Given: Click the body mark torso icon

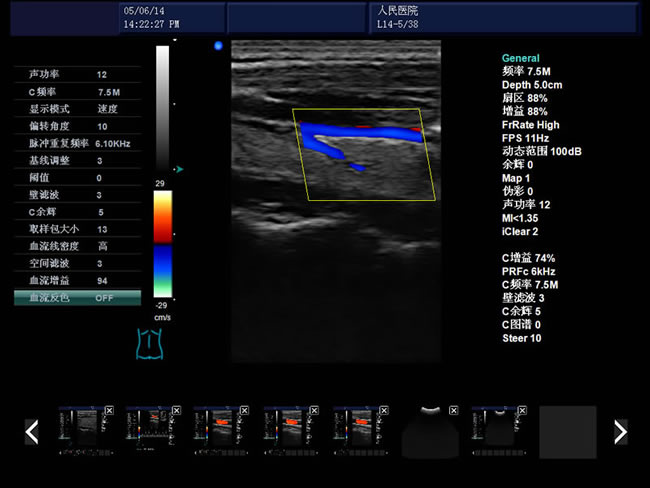Looking at the screenshot, I should [149, 343].
